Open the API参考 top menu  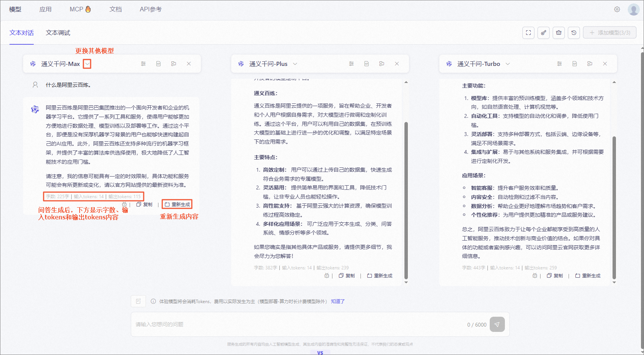coord(150,9)
